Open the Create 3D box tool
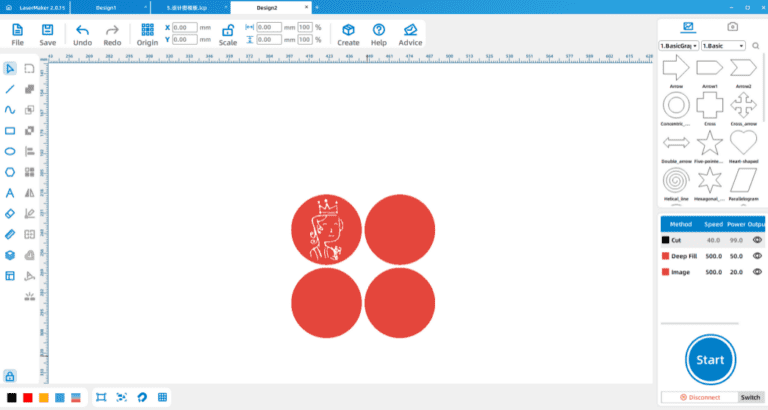This screenshot has height=410, width=768. [x=348, y=30]
